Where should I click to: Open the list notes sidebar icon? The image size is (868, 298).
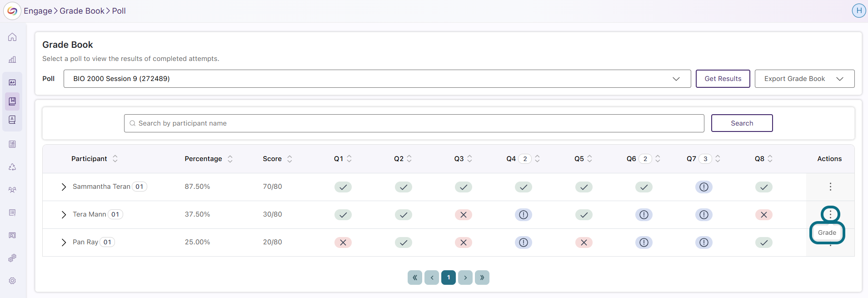click(x=12, y=212)
